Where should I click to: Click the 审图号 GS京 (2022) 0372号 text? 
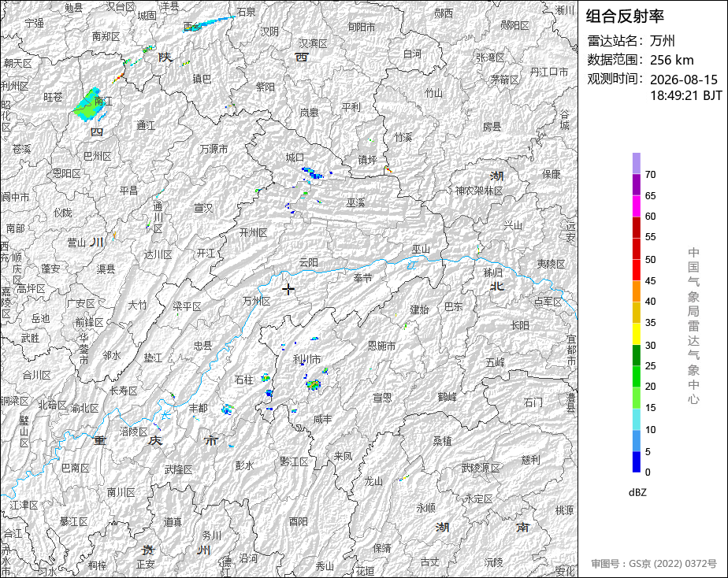point(654,564)
